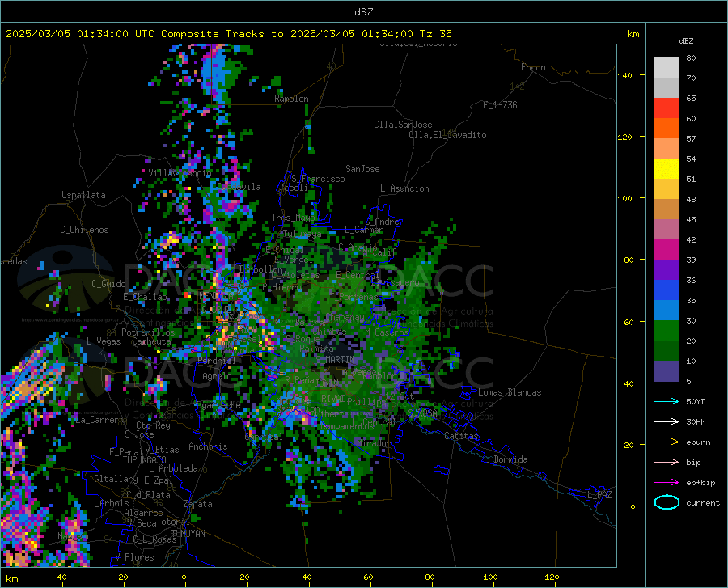Click the Catitas map label
Screen dimensions: 728x588
(x=461, y=436)
